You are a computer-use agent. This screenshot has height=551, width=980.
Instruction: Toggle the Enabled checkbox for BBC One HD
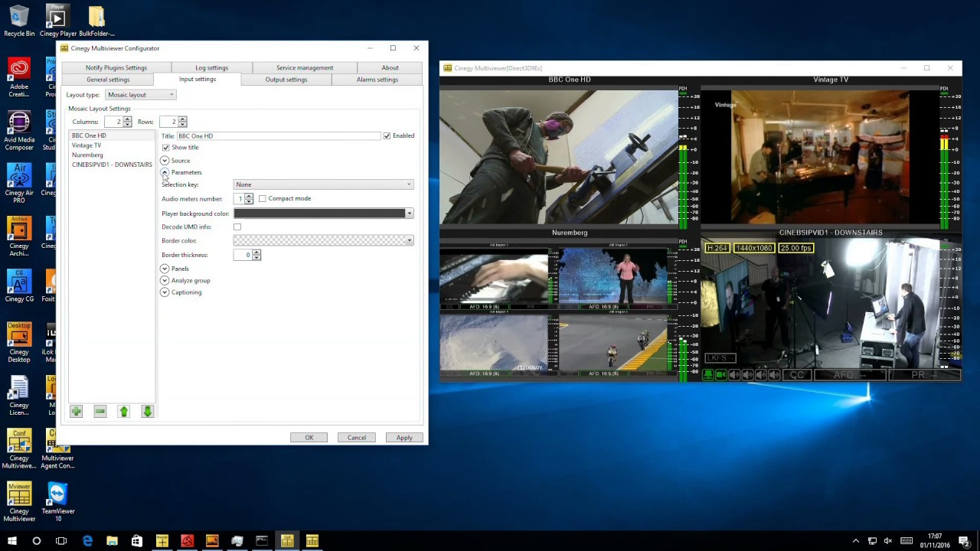click(387, 136)
